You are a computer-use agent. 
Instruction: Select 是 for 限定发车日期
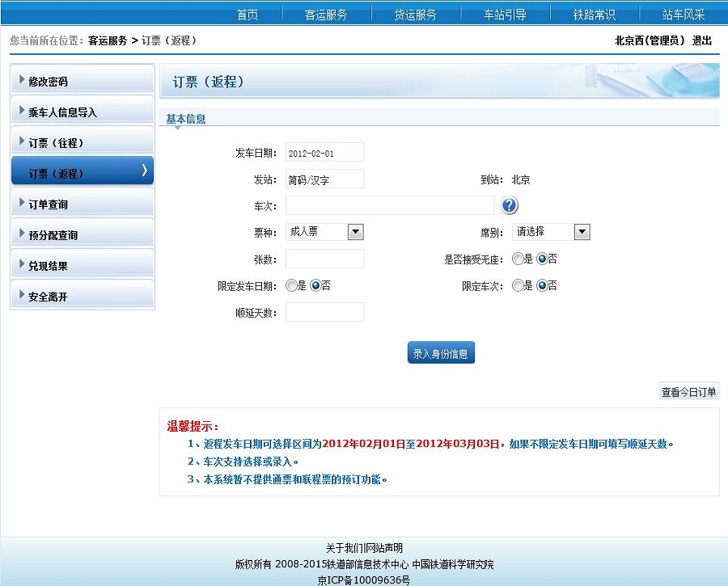click(x=291, y=286)
